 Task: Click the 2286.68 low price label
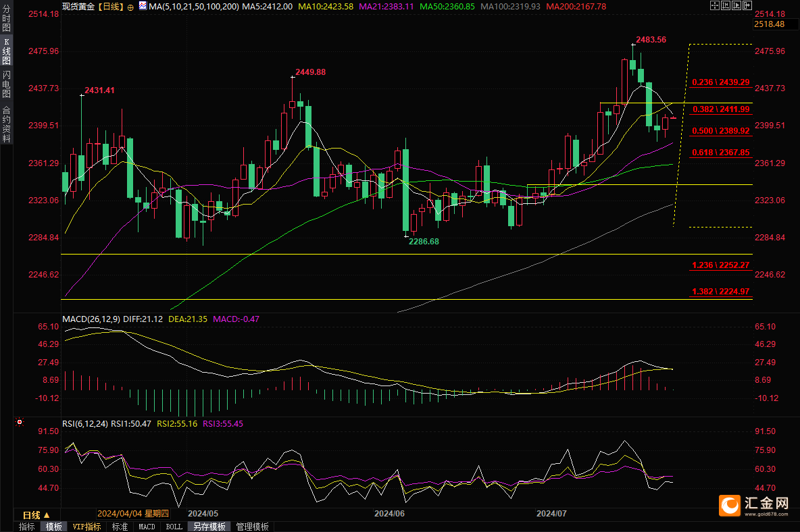tap(424, 242)
